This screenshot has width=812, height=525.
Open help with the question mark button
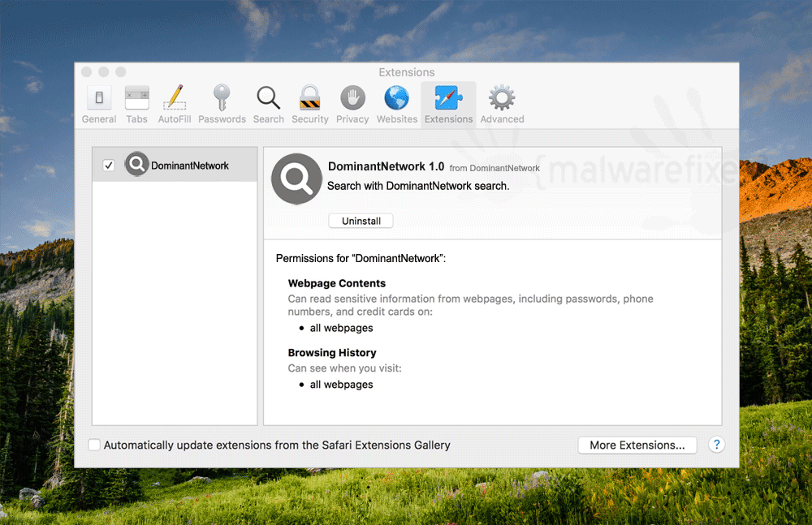pyautogui.click(x=717, y=445)
